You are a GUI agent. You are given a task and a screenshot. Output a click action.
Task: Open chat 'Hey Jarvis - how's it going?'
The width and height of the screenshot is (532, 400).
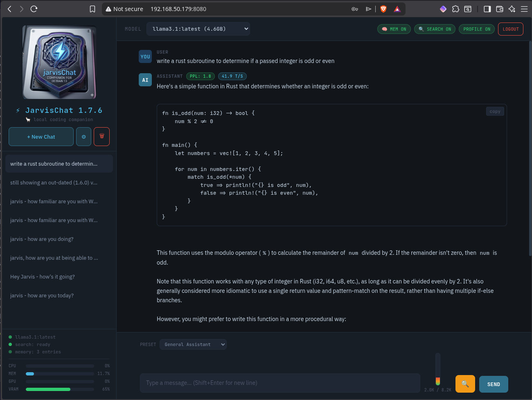tap(59, 276)
